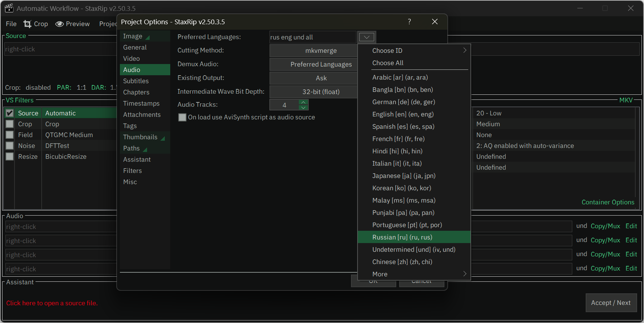Click the Preview eye icon
This screenshot has height=323, width=644.
click(x=59, y=24)
